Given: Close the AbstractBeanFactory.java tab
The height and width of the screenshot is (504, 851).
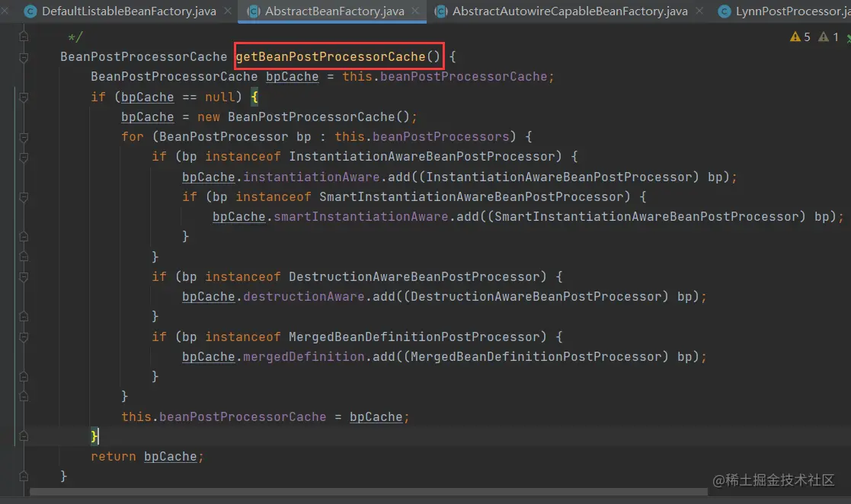Looking at the screenshot, I should coord(415,11).
